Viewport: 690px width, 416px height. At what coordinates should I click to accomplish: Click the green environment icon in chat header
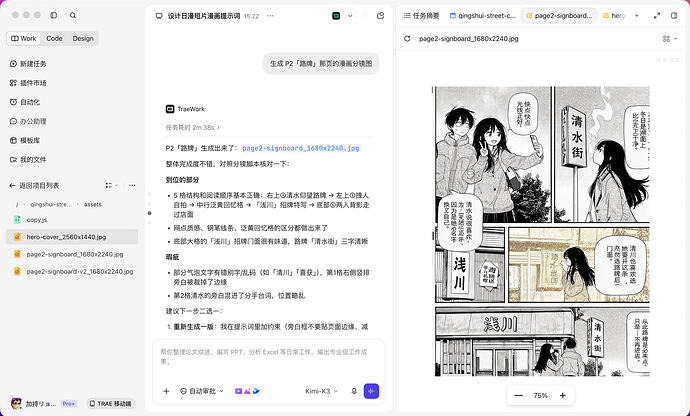click(336, 16)
